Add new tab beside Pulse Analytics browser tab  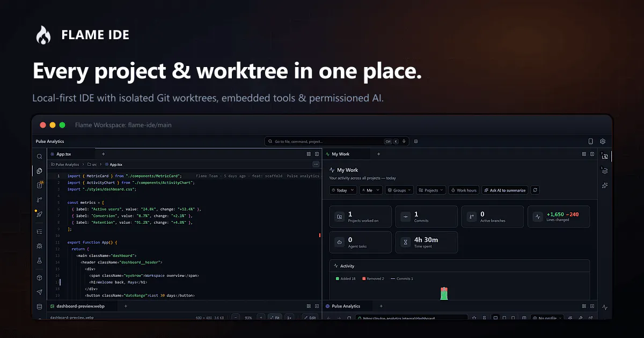click(x=381, y=306)
